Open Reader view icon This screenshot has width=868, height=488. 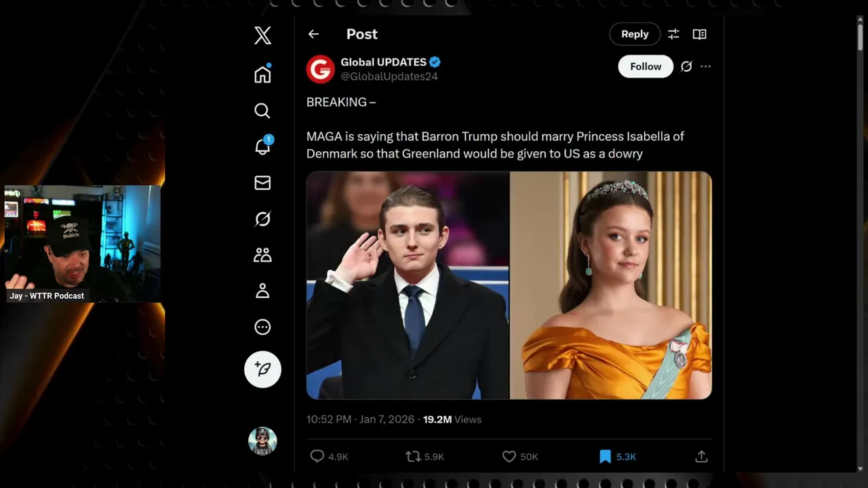tap(699, 34)
